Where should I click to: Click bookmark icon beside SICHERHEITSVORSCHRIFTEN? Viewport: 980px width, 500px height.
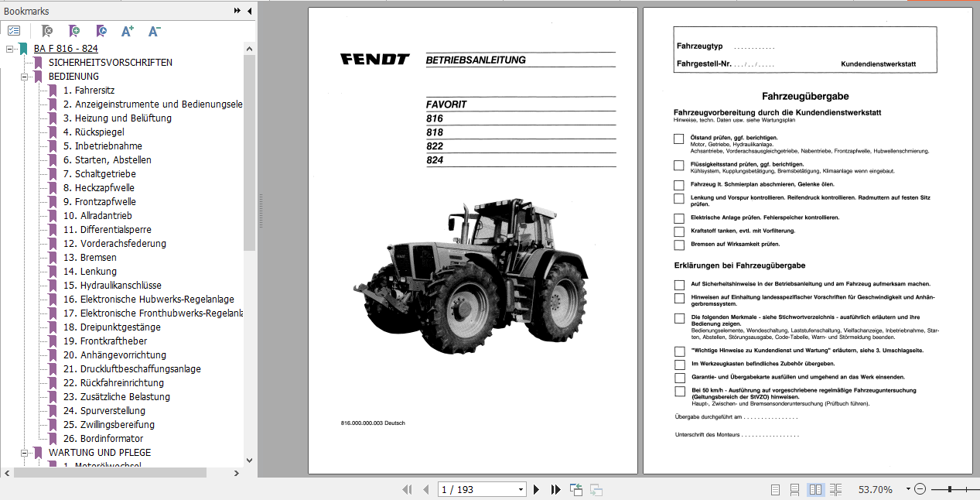click(x=38, y=63)
